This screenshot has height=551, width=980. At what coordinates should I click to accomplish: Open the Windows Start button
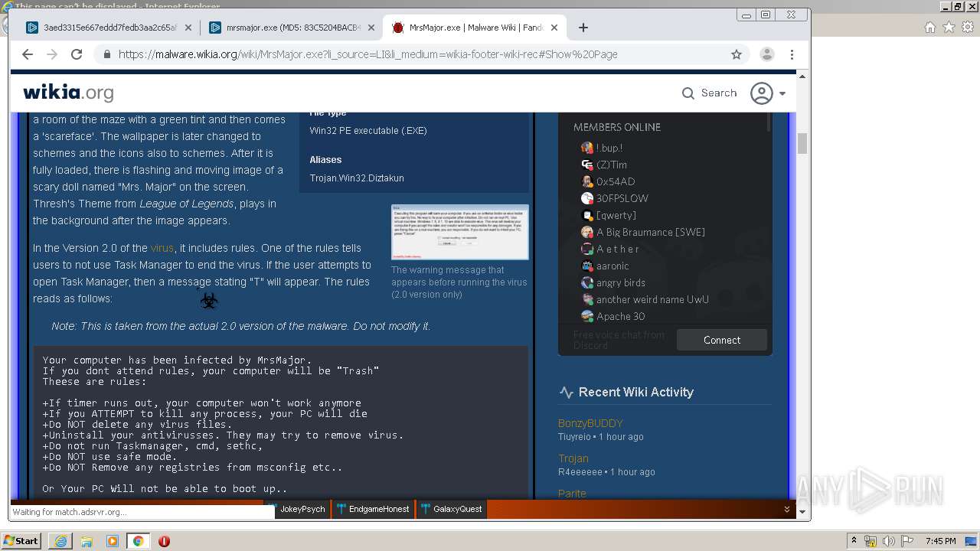(21, 540)
